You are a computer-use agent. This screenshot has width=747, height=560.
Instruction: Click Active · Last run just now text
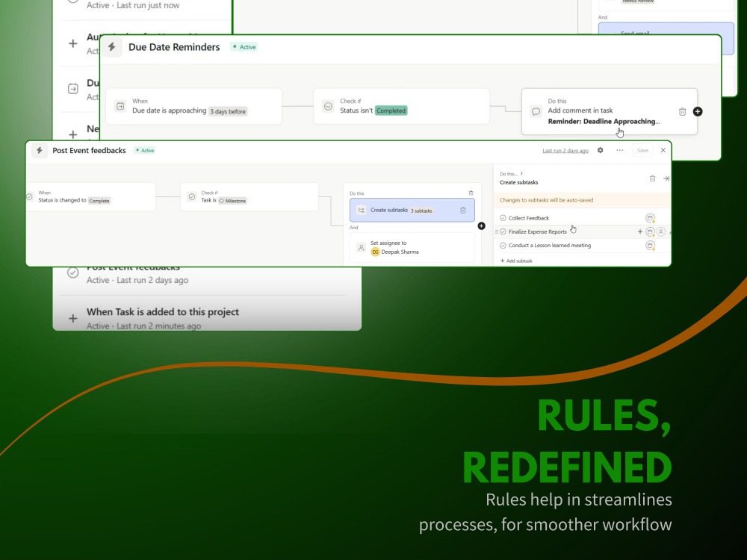click(133, 5)
